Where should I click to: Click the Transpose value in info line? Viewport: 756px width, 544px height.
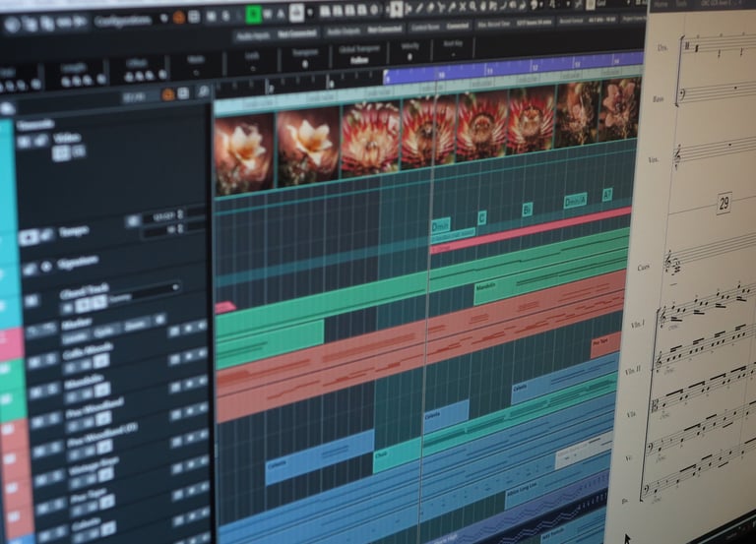click(x=305, y=64)
